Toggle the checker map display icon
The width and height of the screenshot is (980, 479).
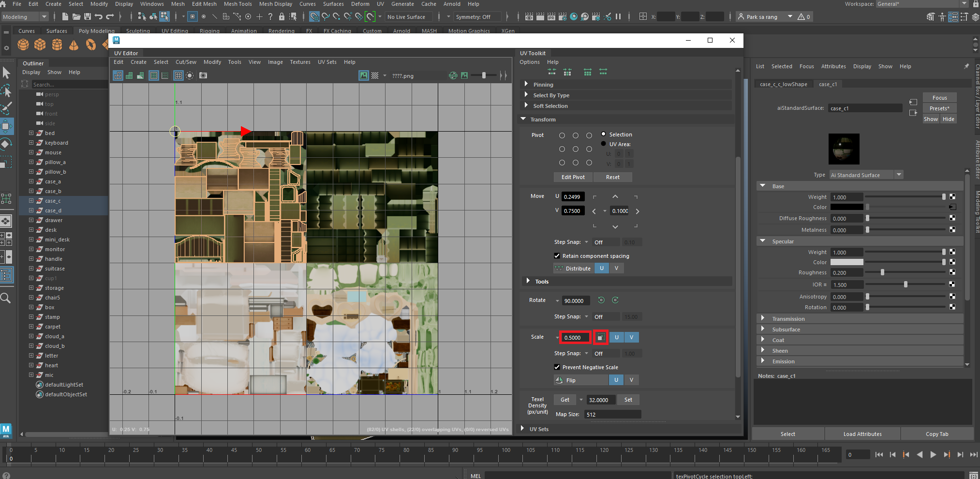point(375,75)
